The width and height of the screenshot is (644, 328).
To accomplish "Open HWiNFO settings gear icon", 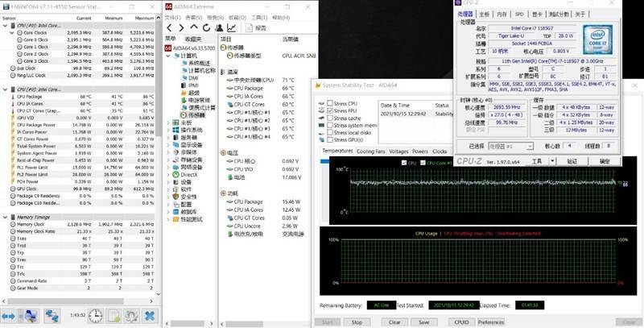I will click(x=132, y=316).
